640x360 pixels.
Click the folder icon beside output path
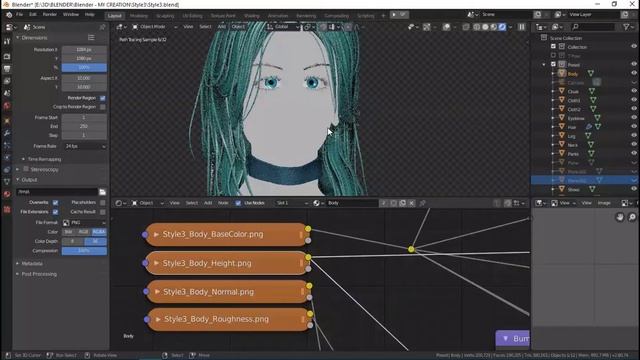pos(102,192)
